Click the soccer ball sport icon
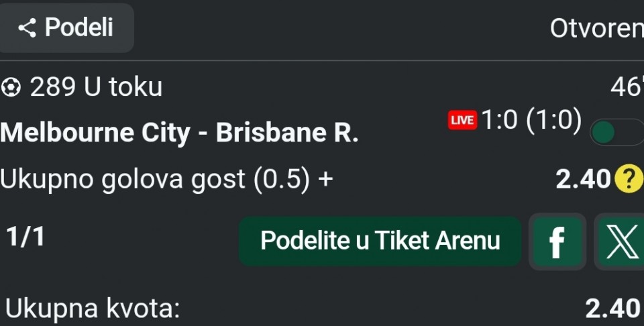 click(x=11, y=87)
